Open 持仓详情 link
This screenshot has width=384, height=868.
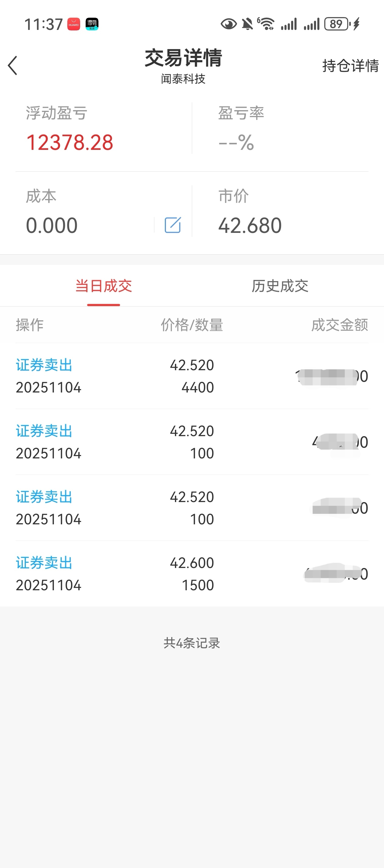pos(350,66)
